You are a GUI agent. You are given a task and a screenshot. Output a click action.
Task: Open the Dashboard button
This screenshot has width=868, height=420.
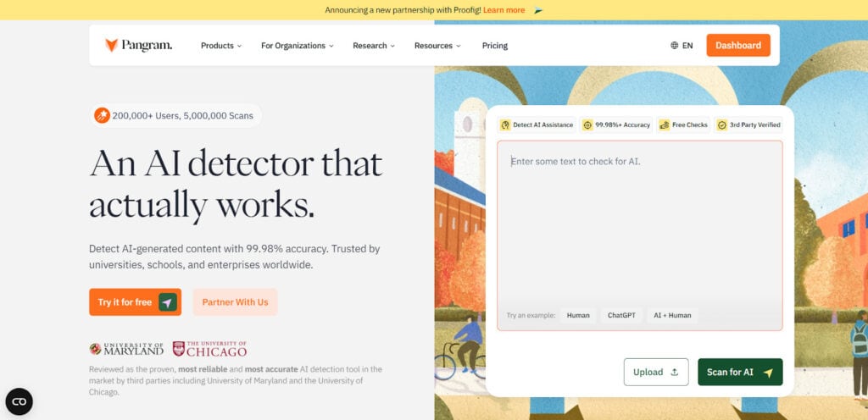737,46
